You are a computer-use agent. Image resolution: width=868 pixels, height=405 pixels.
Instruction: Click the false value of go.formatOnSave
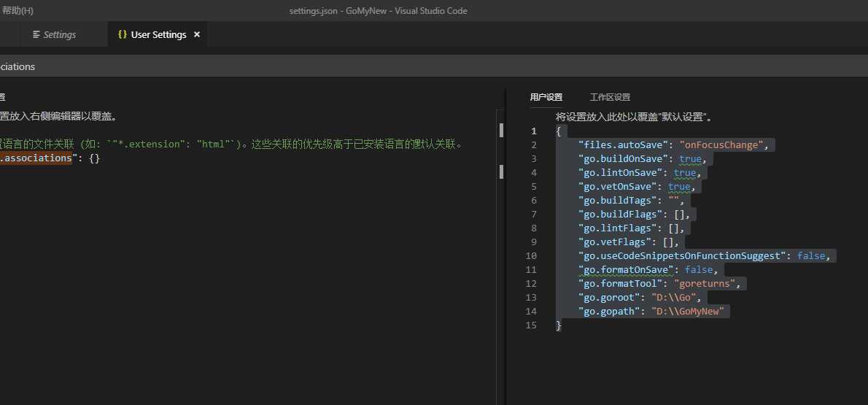click(699, 270)
